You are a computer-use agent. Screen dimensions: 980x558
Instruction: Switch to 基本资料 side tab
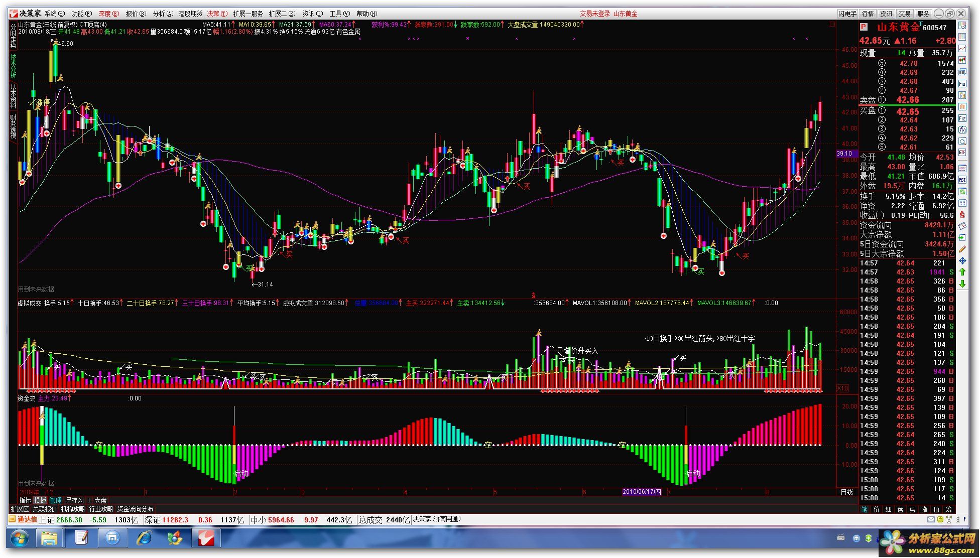(13, 96)
